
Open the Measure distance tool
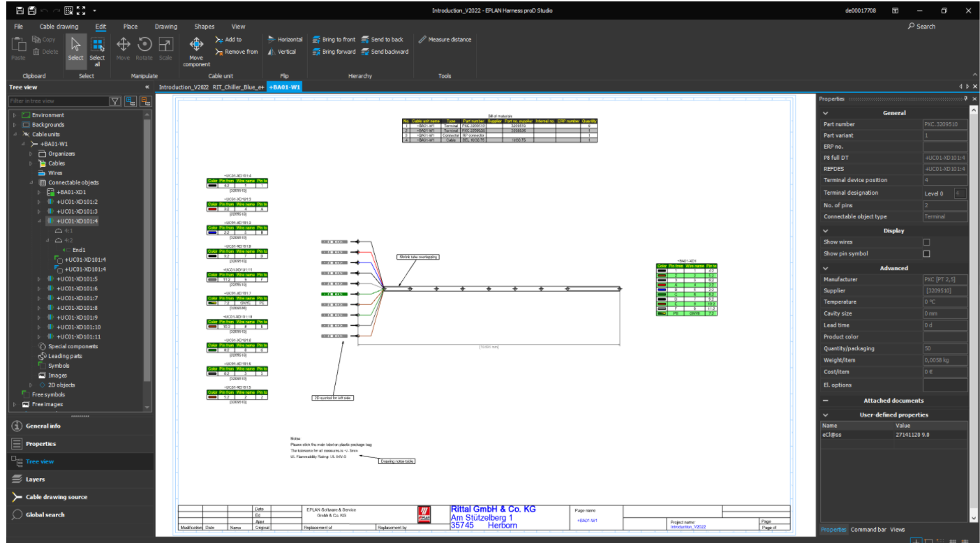point(445,39)
